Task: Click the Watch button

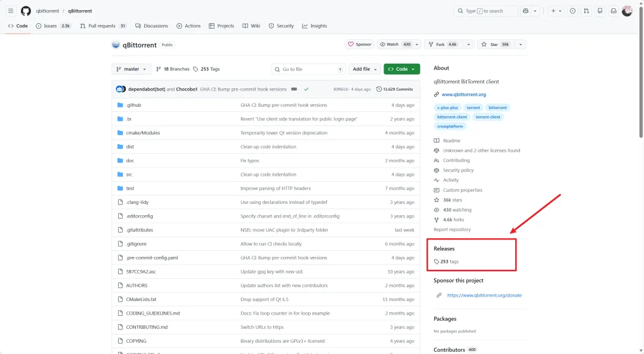Action: [395, 44]
